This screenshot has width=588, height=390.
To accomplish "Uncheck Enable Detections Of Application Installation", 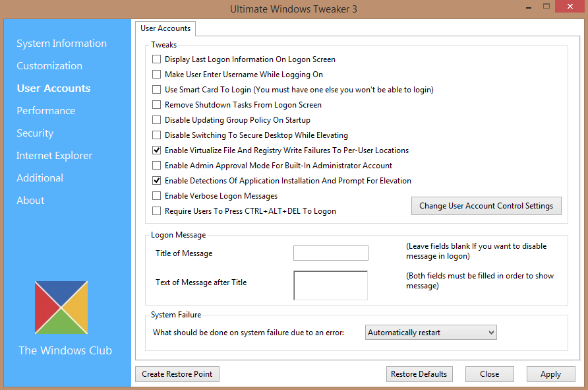I will pos(156,181).
